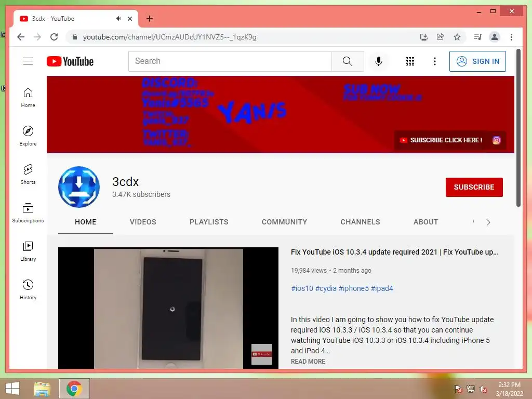Bookmark this page with the star
Screen dimensions: 532x399
pos(457,37)
